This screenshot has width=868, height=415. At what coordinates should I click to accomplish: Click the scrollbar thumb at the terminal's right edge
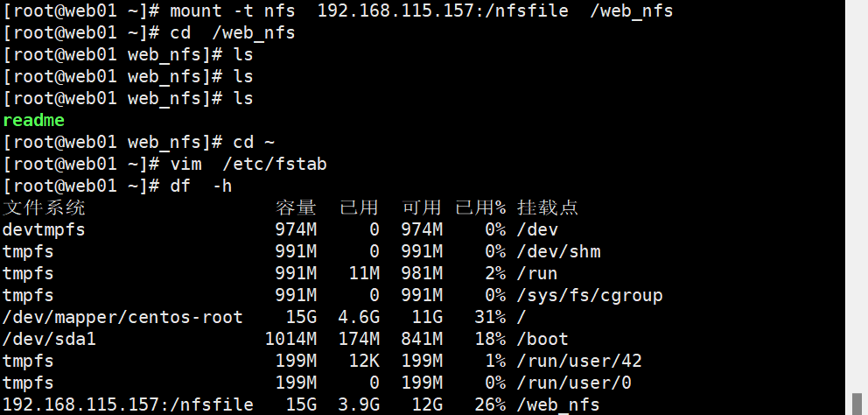pos(857,404)
